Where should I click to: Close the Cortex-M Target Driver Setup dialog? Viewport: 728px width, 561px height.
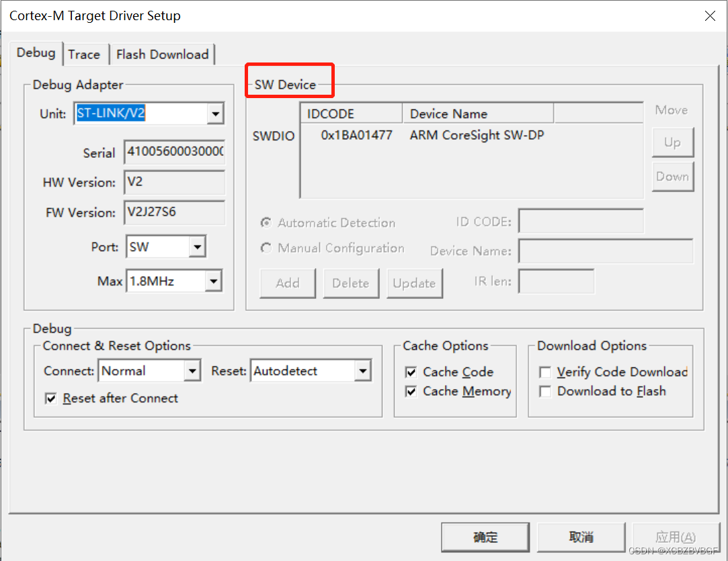(710, 15)
